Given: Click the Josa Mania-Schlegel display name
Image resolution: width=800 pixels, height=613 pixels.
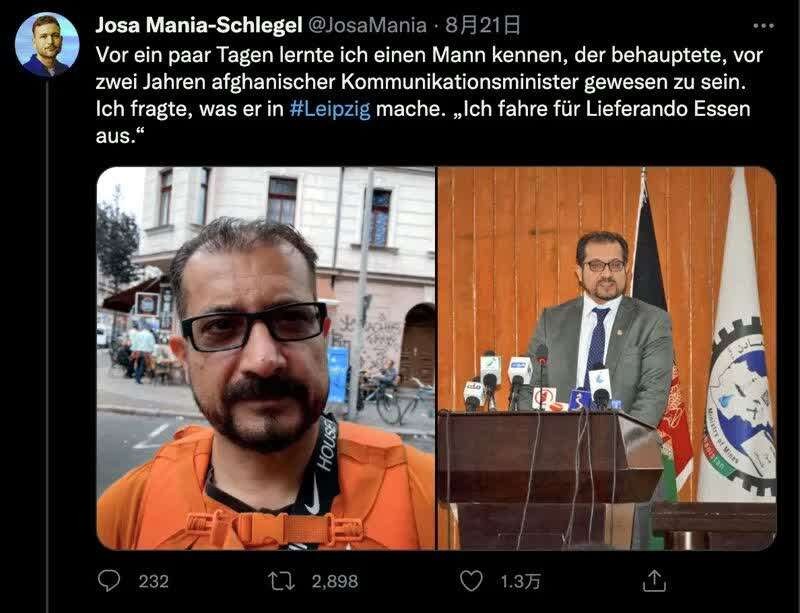Looking at the screenshot, I should pyautogui.click(x=199, y=25).
